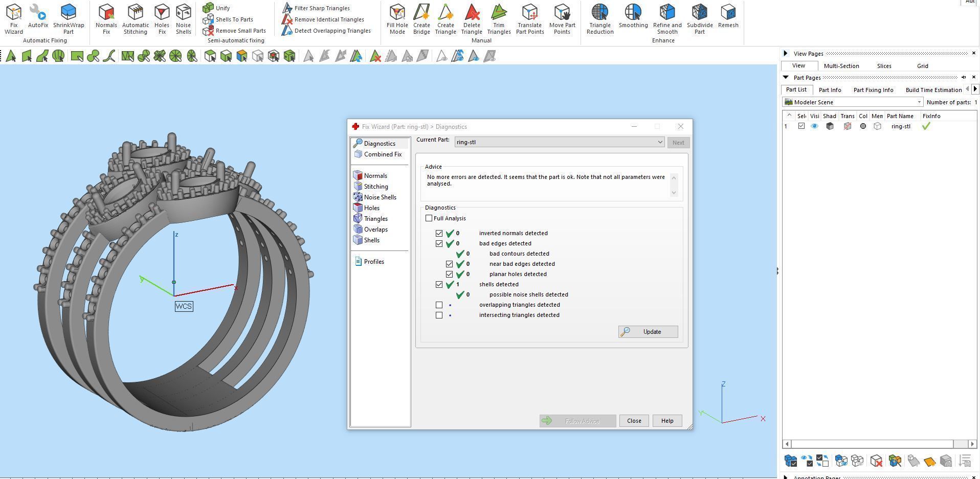Screen dimensions: 980x479
Task: Open the Multi-Section tab
Action: tap(841, 66)
